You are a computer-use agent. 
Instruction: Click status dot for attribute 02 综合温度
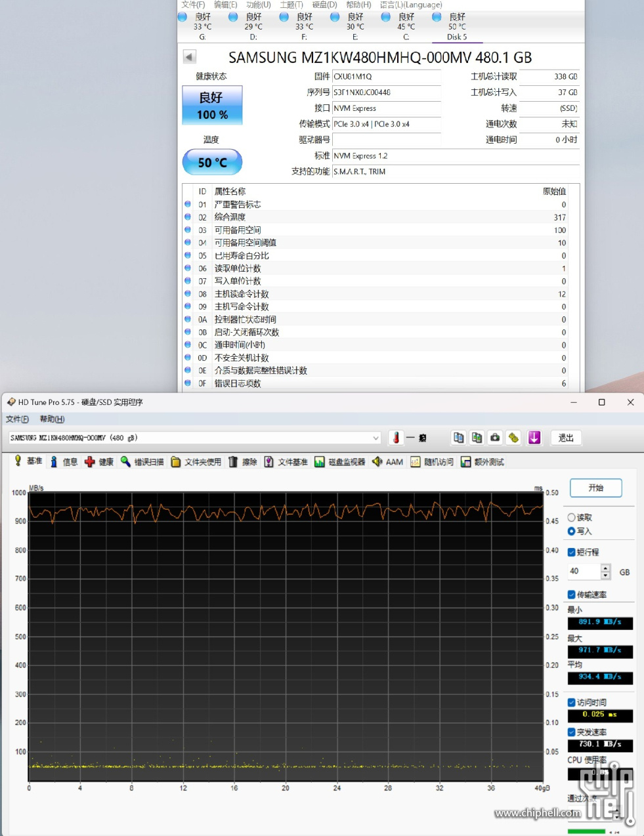point(188,217)
